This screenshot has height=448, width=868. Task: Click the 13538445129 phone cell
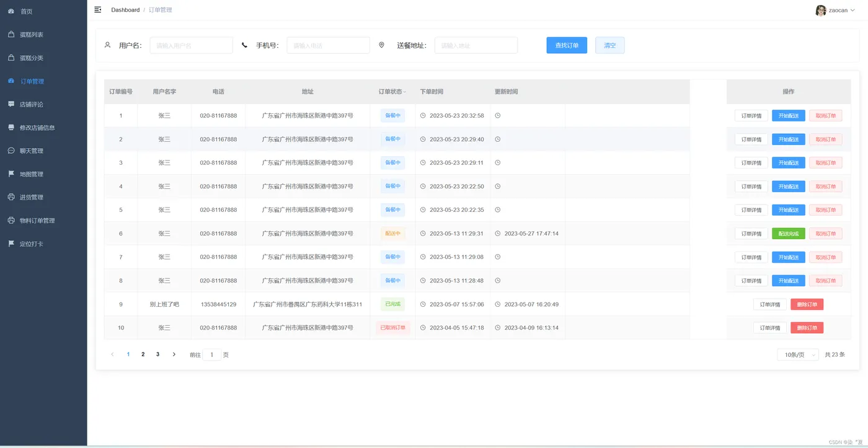(x=218, y=304)
